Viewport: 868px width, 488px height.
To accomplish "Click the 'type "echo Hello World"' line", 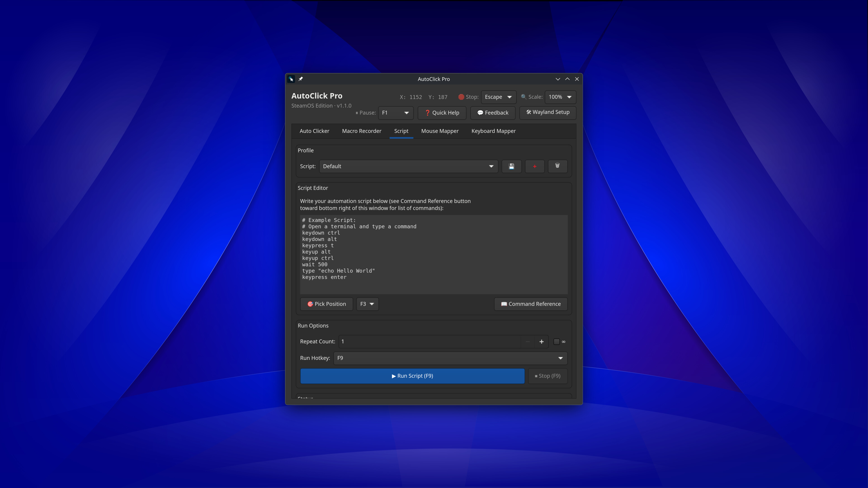I will click(x=338, y=271).
